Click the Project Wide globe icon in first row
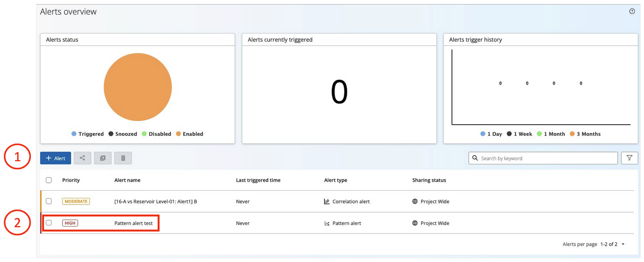Image resolution: width=644 pixels, height=262 pixels. 415,201
